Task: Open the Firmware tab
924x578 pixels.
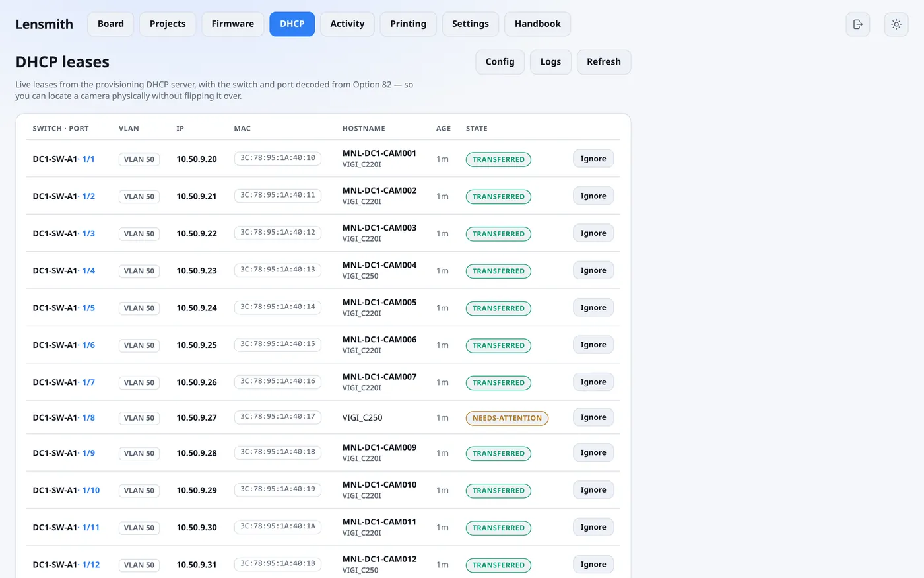Action: coord(233,24)
